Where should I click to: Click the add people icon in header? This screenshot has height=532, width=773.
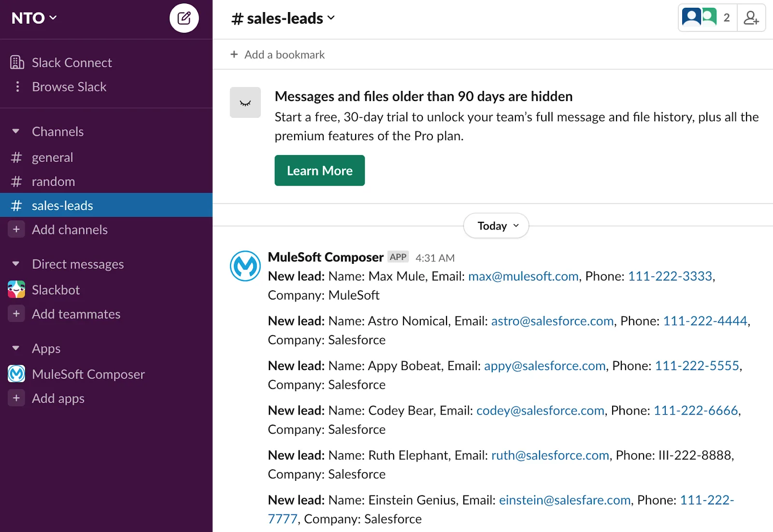pos(751,18)
